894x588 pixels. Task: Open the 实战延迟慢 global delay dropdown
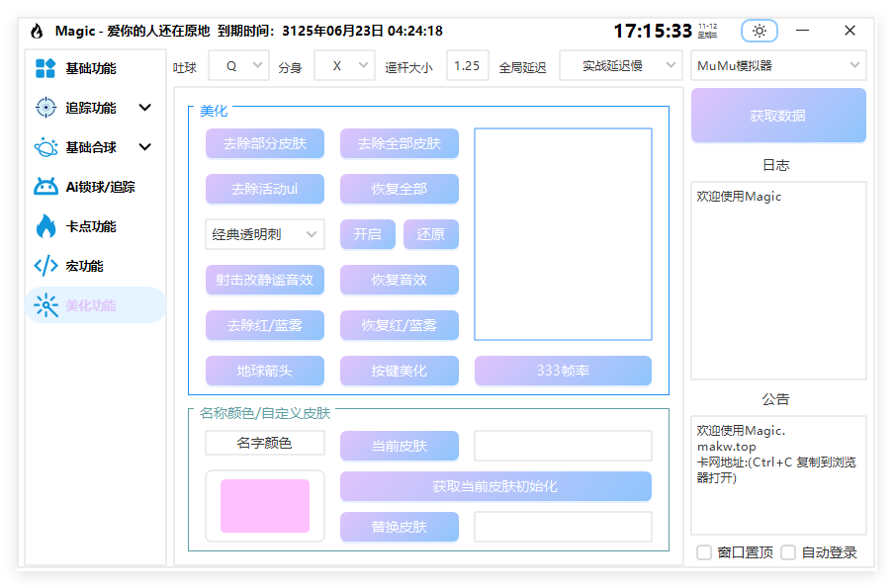point(619,66)
